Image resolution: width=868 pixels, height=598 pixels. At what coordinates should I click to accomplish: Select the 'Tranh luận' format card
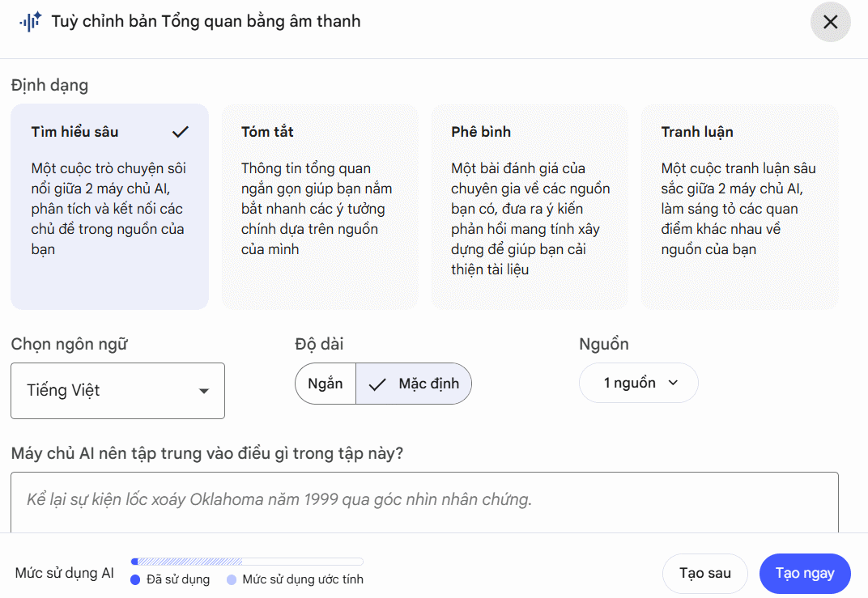pyautogui.click(x=739, y=206)
